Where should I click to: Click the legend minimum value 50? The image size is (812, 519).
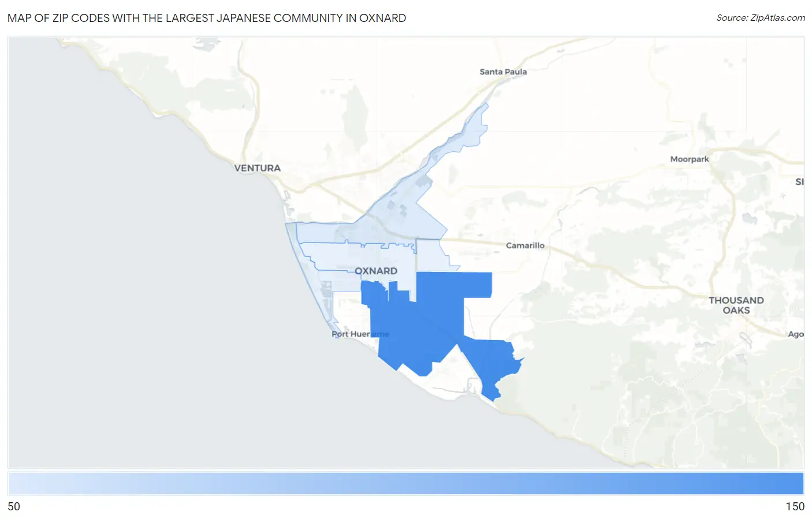(14, 506)
